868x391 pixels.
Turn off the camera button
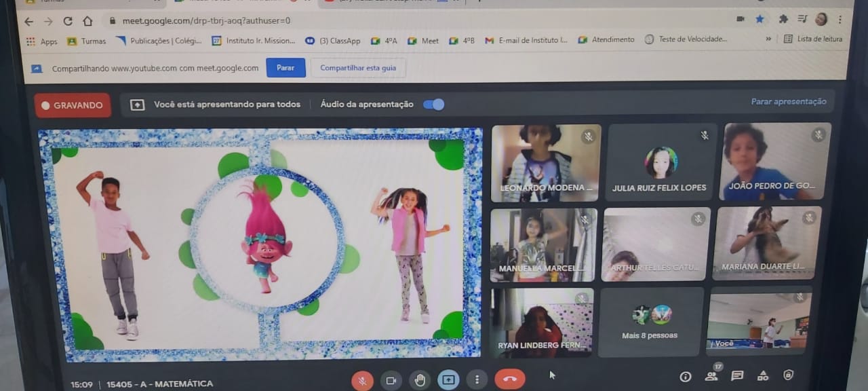click(391, 380)
